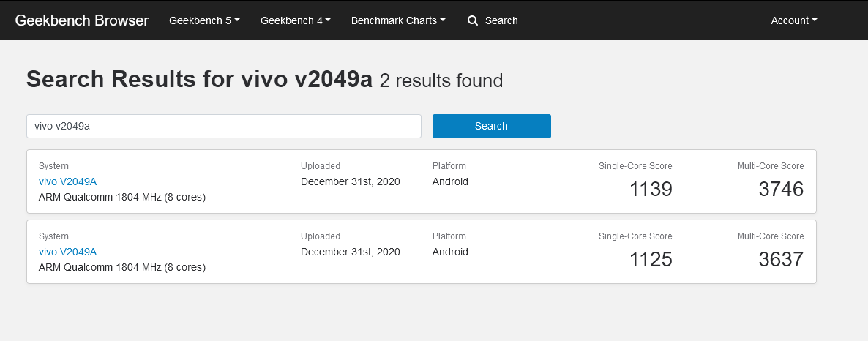
Task: Click Android platform text in first result
Action: click(450, 181)
